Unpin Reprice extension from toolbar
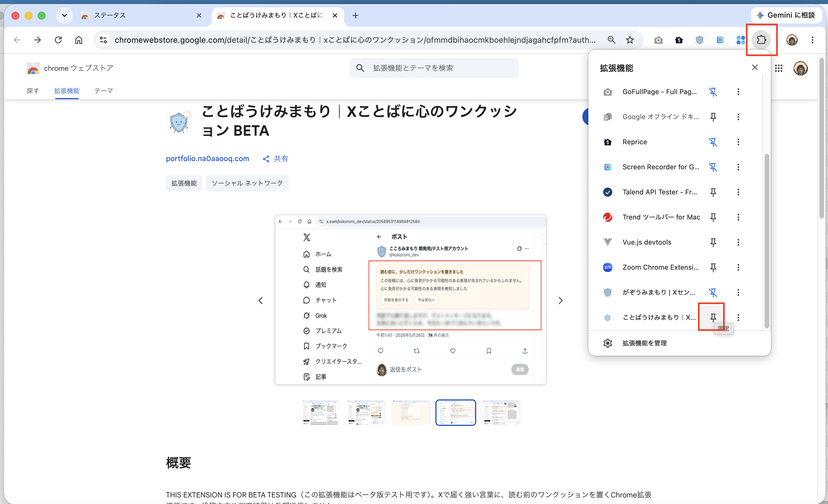 click(x=713, y=142)
